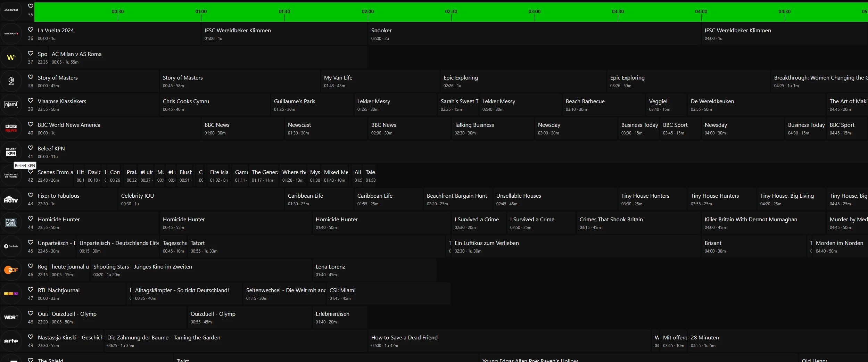Image resolution: width=868 pixels, height=362 pixels.
Task: Open Ein Luftikus zum Verlieben
Action: pyautogui.click(x=576, y=247)
